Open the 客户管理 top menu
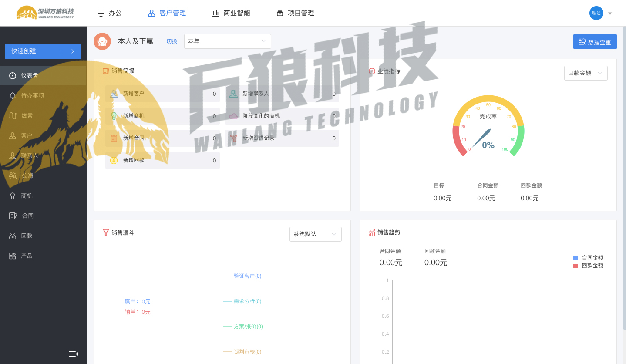626x364 pixels. [x=167, y=13]
